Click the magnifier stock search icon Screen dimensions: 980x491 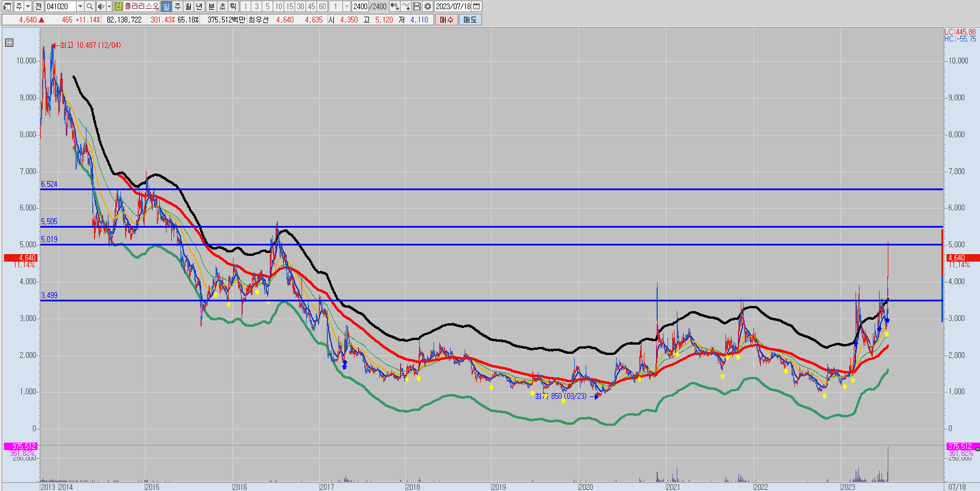tap(90, 6)
